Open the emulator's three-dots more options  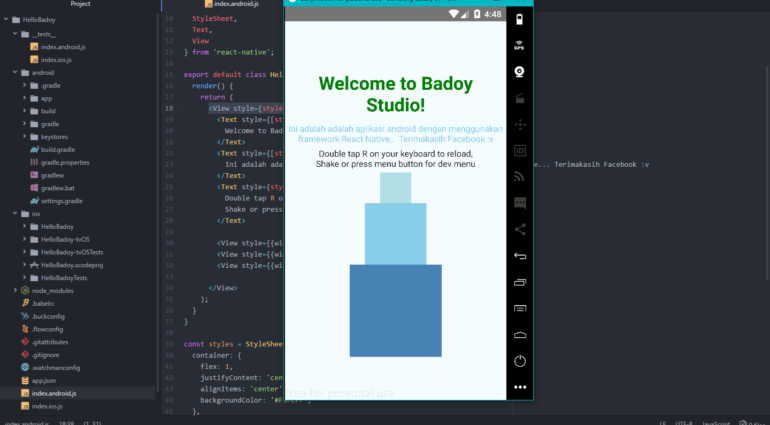pos(519,386)
